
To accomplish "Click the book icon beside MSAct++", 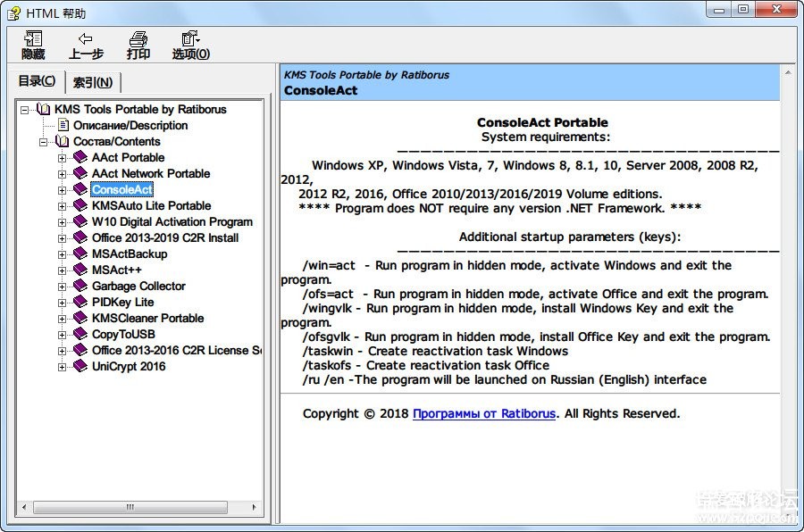I will [80, 270].
